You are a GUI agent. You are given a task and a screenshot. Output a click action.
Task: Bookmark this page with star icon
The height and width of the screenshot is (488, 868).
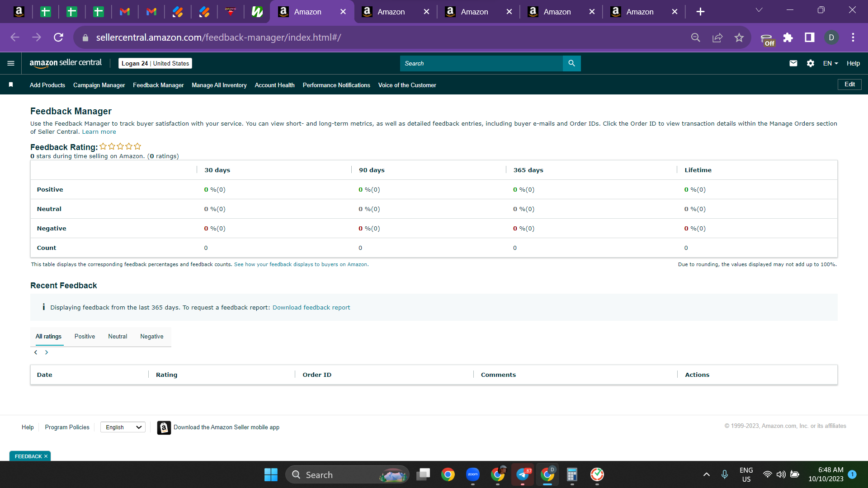[739, 38]
